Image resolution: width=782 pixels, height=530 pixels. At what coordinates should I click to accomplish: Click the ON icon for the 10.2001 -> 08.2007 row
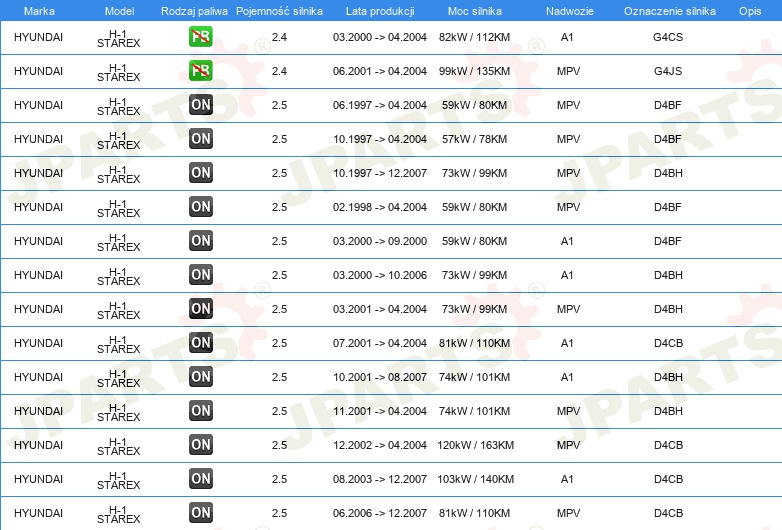coord(201,377)
